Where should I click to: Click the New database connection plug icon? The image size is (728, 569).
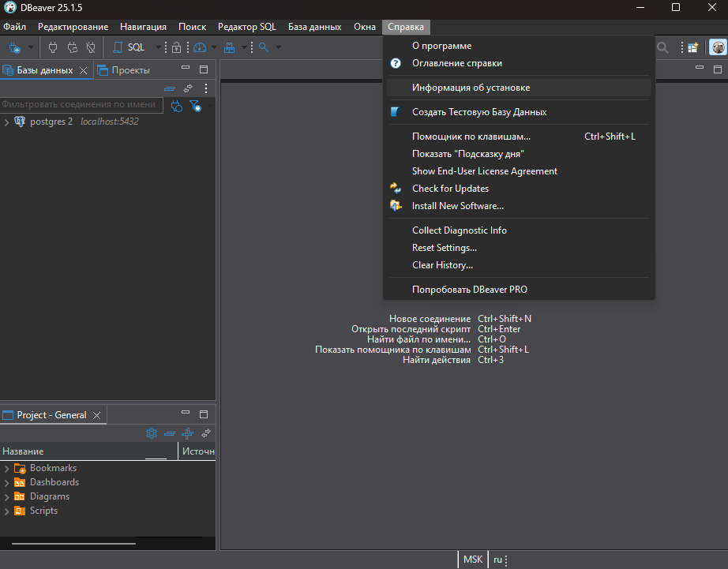15,47
